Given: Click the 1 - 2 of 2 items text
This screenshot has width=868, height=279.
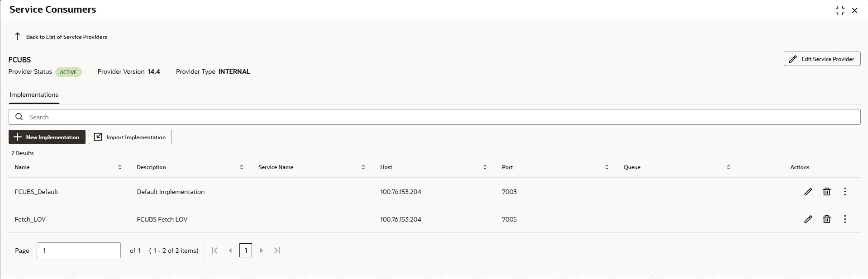Looking at the screenshot, I should (x=174, y=251).
